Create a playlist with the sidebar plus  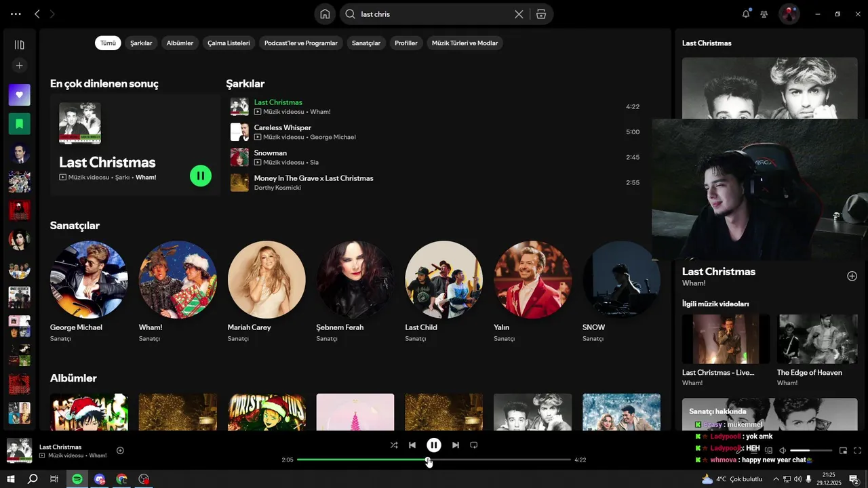coord(19,66)
